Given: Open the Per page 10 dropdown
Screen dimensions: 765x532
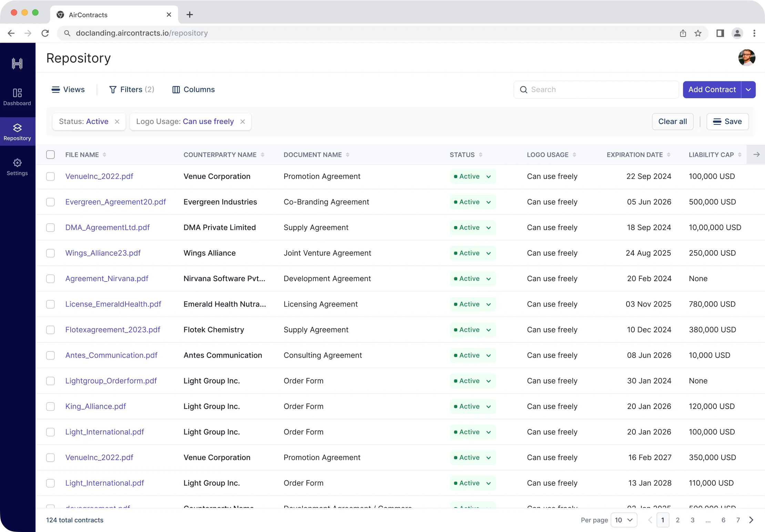Looking at the screenshot, I should (x=624, y=520).
